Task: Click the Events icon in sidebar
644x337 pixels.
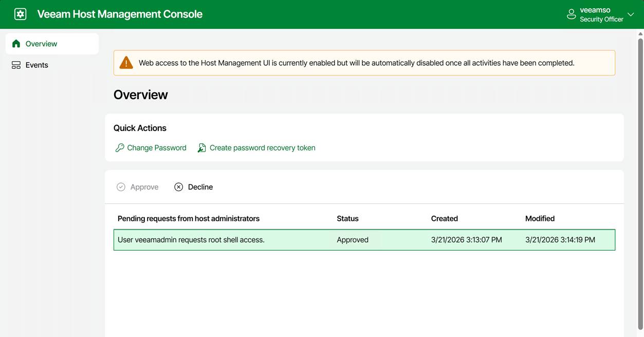Action: pyautogui.click(x=16, y=65)
